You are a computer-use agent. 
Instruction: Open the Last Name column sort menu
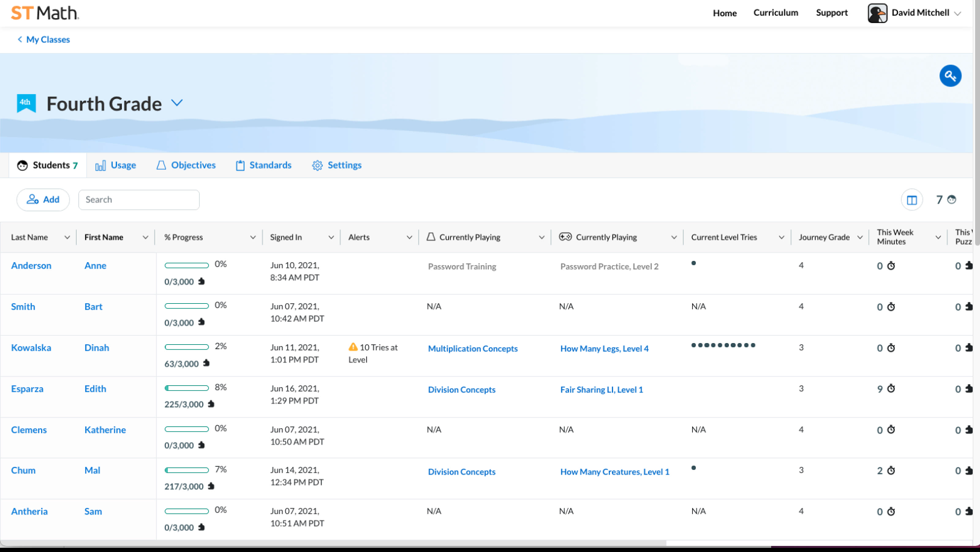click(67, 237)
